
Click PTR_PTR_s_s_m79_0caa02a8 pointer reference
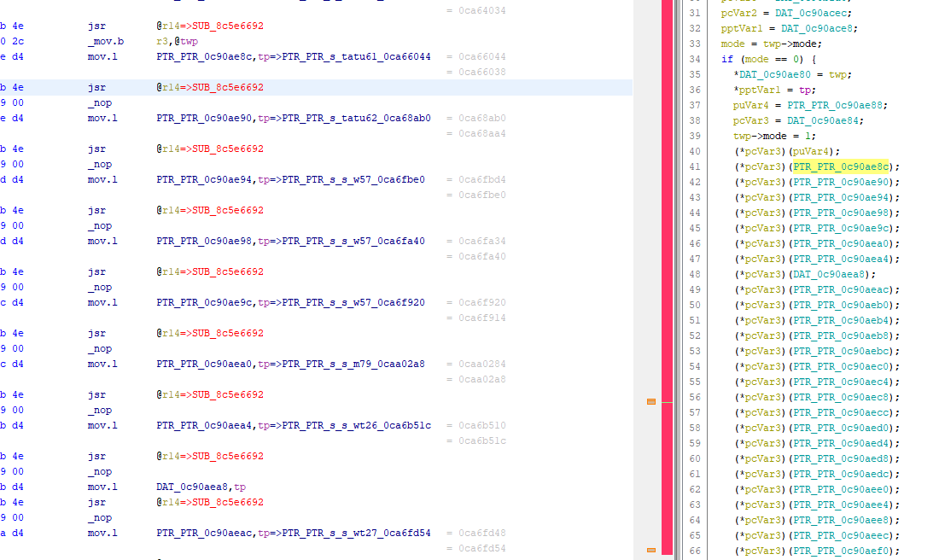(x=353, y=364)
